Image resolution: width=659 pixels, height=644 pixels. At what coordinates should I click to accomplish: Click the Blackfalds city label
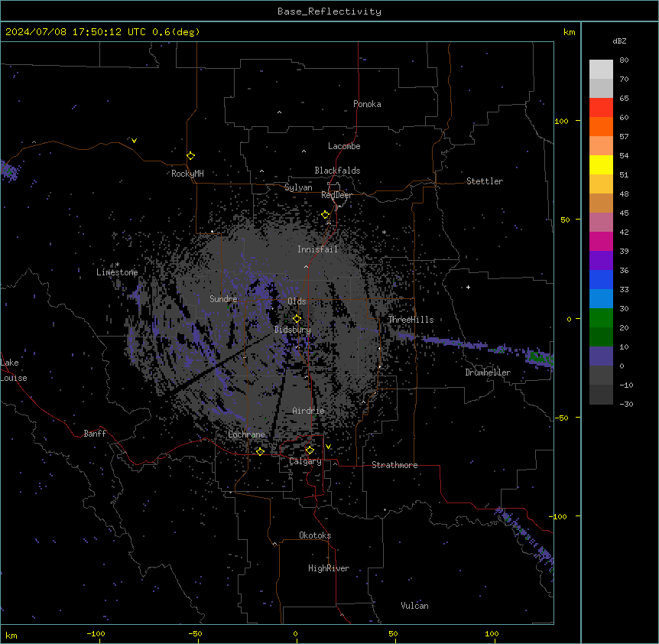(x=337, y=171)
